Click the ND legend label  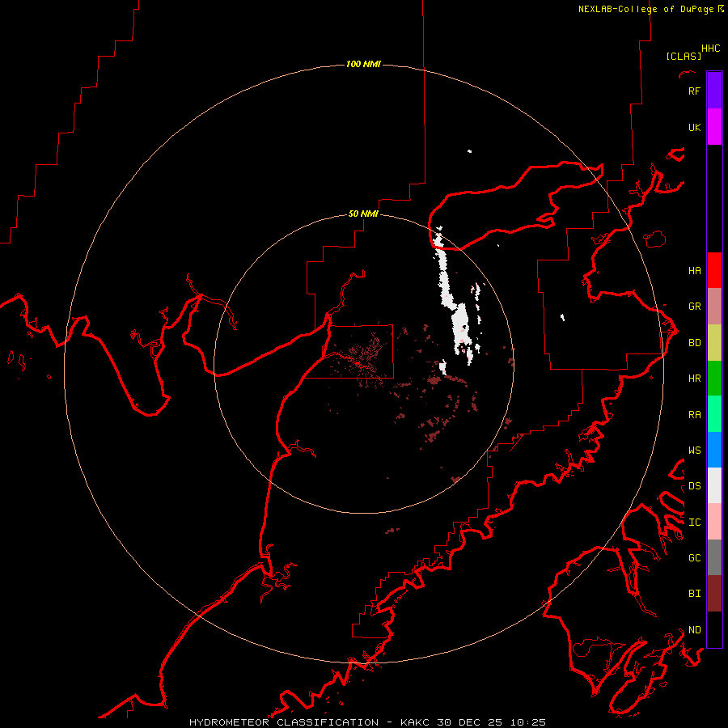[x=694, y=630]
